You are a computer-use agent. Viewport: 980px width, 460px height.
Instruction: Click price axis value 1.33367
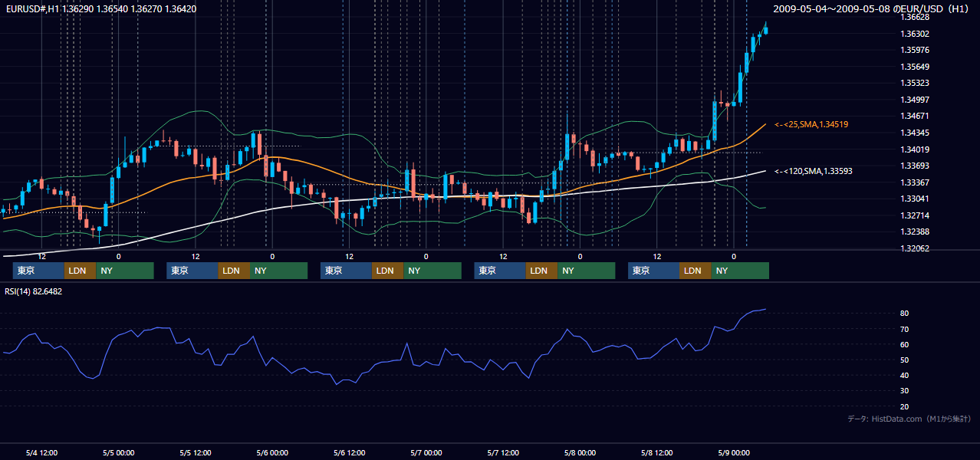pyautogui.click(x=915, y=182)
